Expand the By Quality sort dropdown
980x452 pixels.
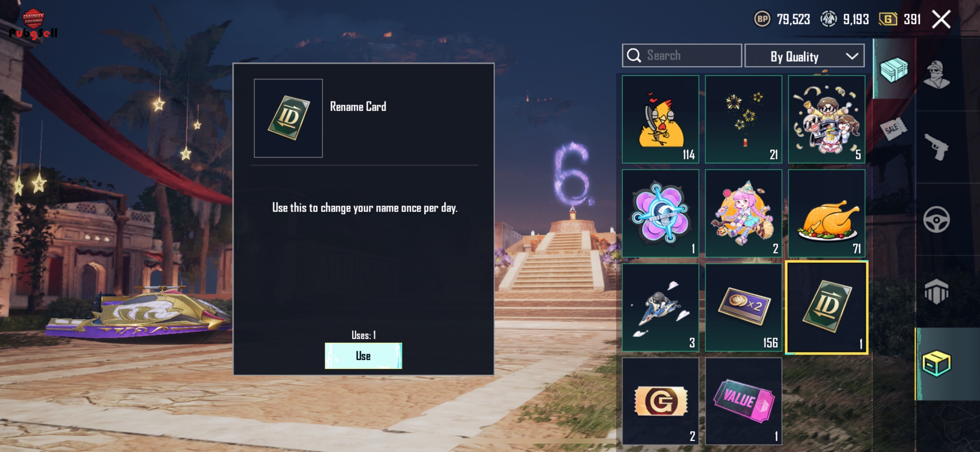[x=804, y=56]
